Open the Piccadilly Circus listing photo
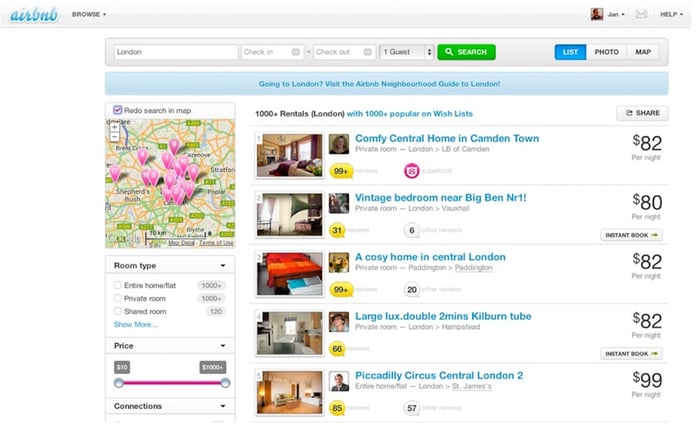The height and width of the screenshot is (431, 700). 290,392
